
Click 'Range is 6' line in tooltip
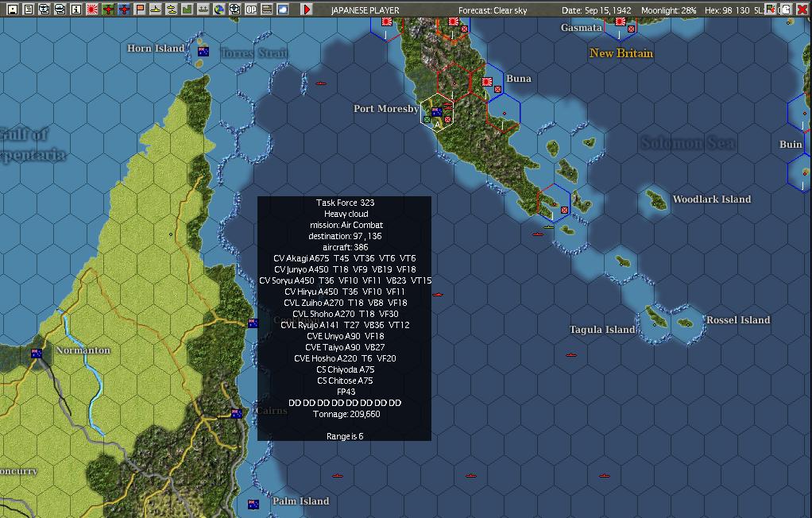(345, 436)
